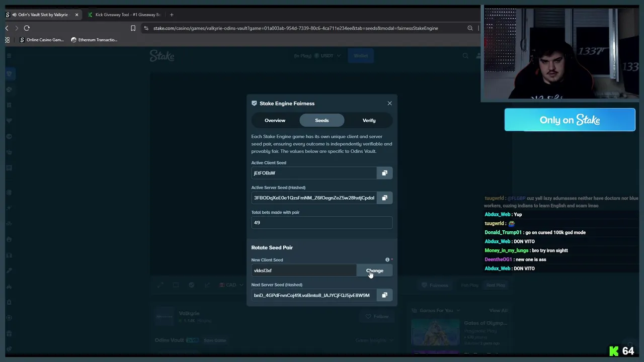Viewport: 644px width, 362px height.
Task: Select Fun Play mode
Action: 469,285
